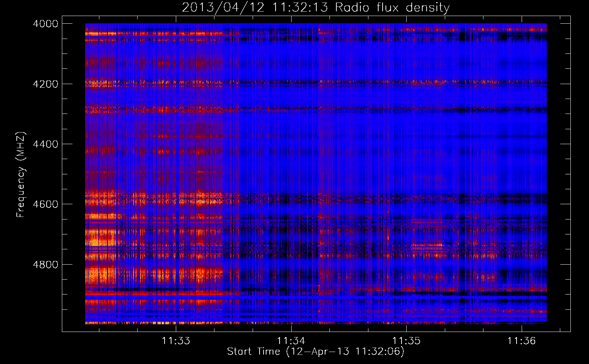Click the 4800 frequency axis label
The height and width of the screenshot is (364, 589).
click(x=46, y=265)
